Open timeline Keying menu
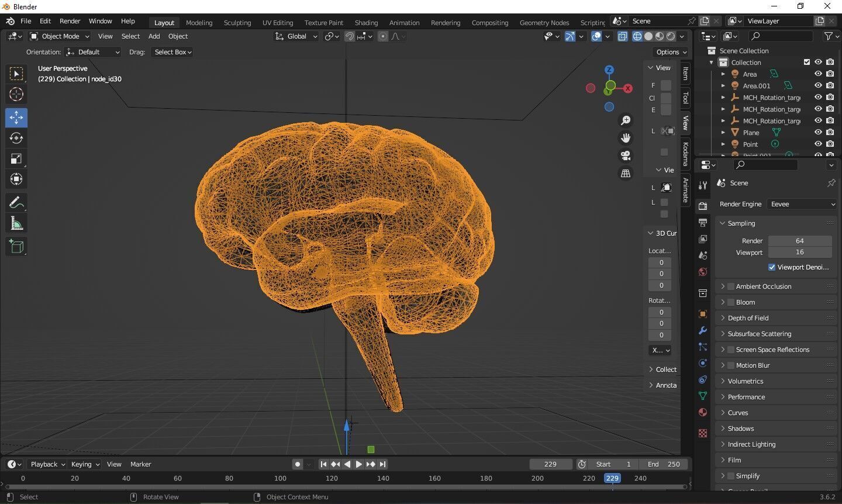Image resolution: width=842 pixels, height=504 pixels. click(85, 464)
